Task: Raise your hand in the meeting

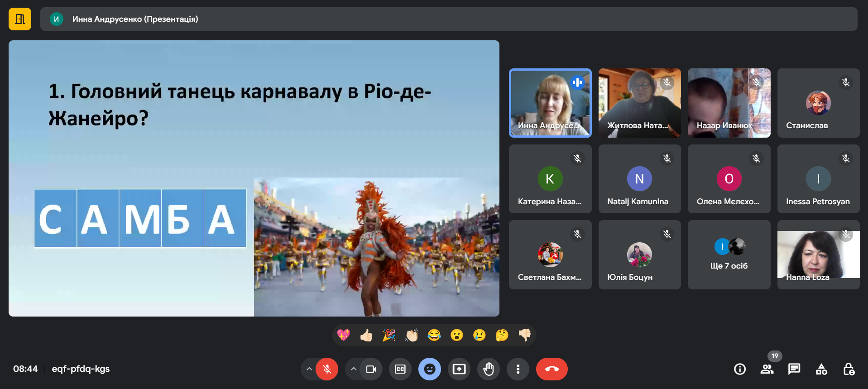Action: pyautogui.click(x=488, y=369)
